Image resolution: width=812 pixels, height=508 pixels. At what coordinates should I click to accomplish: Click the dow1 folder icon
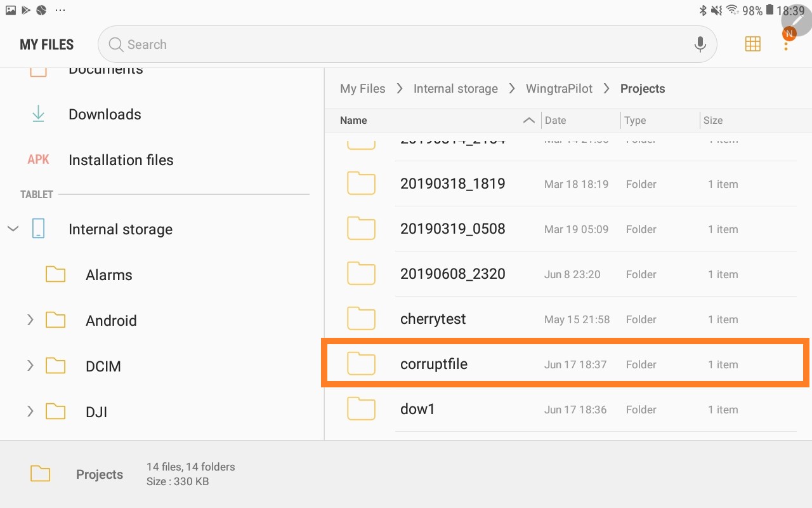(x=361, y=409)
